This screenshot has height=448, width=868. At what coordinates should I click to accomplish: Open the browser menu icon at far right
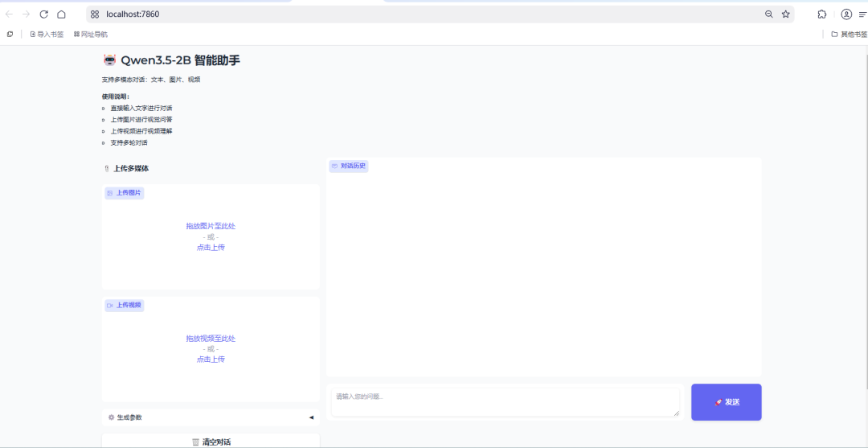click(863, 14)
